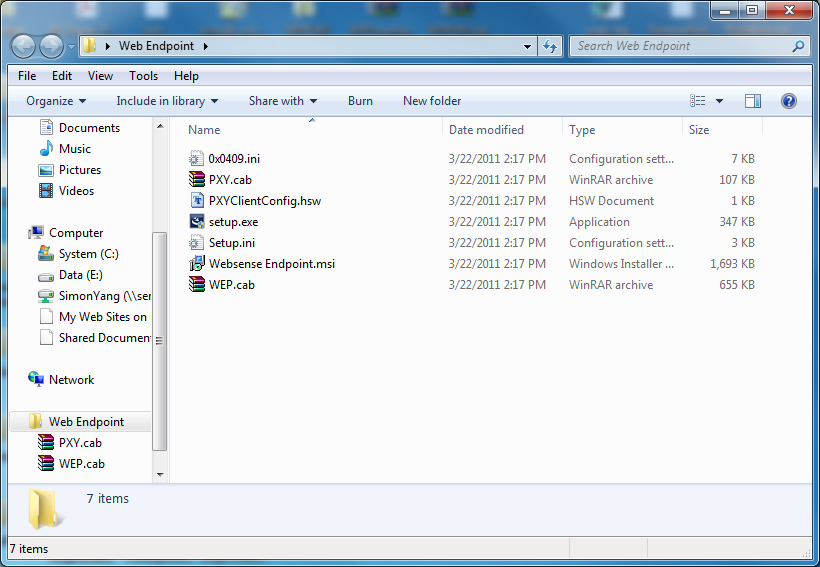Screen dimensions: 820x567
Task: Toggle the preview pane icon
Action: [753, 101]
